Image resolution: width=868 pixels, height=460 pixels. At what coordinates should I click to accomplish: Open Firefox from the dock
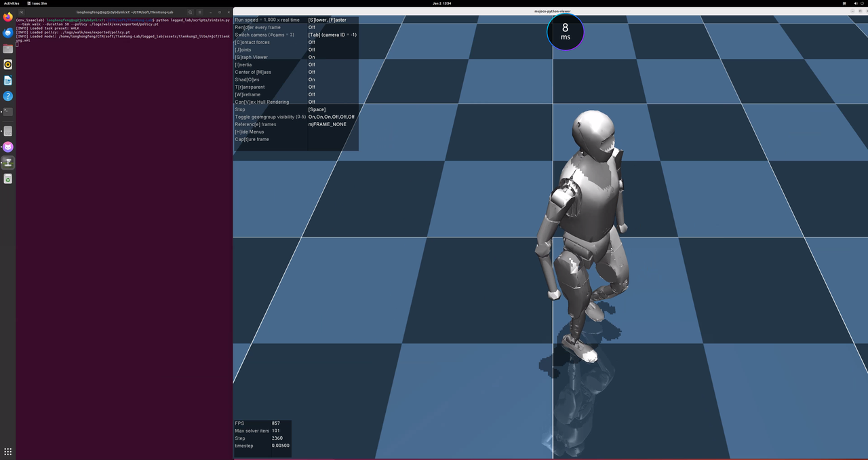8,17
